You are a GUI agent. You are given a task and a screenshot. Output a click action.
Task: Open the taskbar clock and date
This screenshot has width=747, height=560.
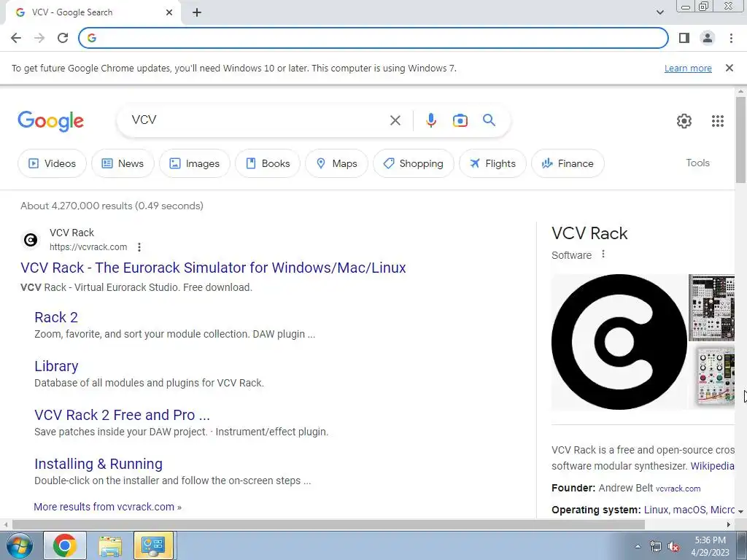pos(710,546)
